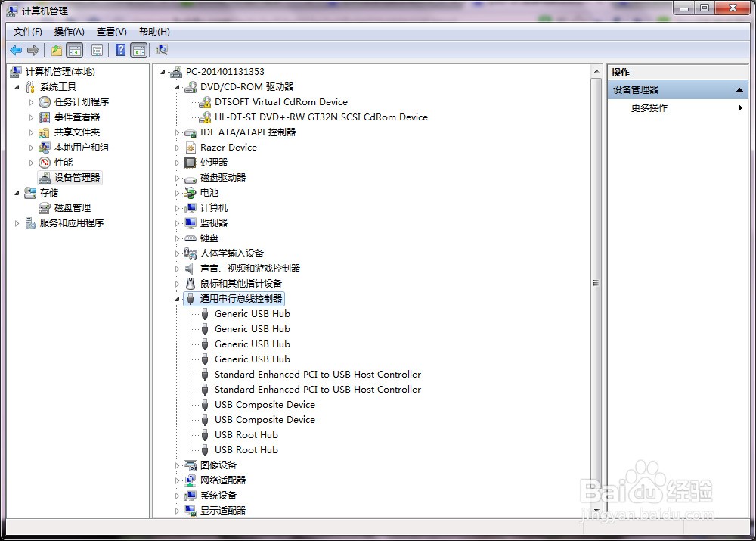This screenshot has width=756, height=541.
Task: Click the Back arrow toolbar icon
Action: pos(16,51)
